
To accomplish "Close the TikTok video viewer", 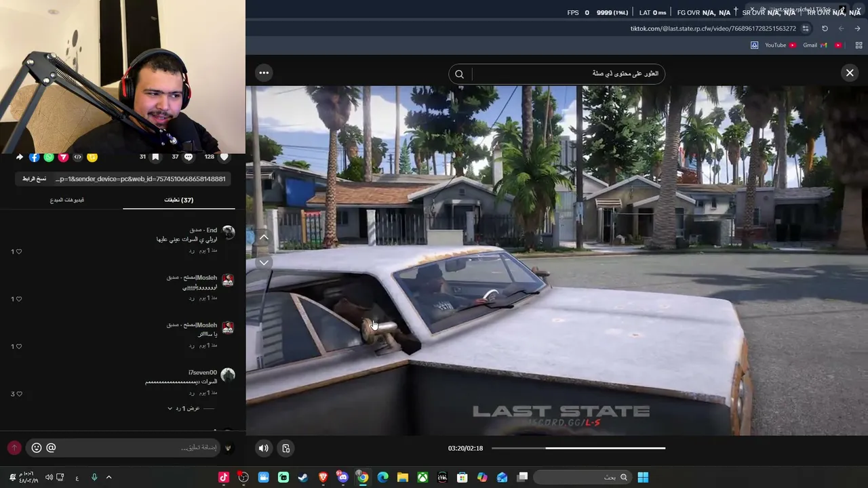I will click(850, 73).
